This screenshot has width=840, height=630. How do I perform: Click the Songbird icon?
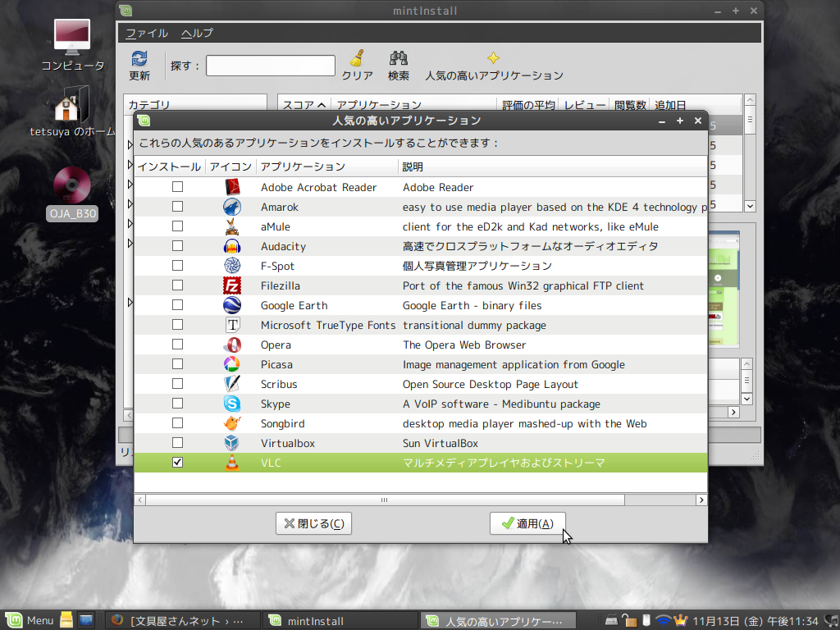(x=232, y=423)
